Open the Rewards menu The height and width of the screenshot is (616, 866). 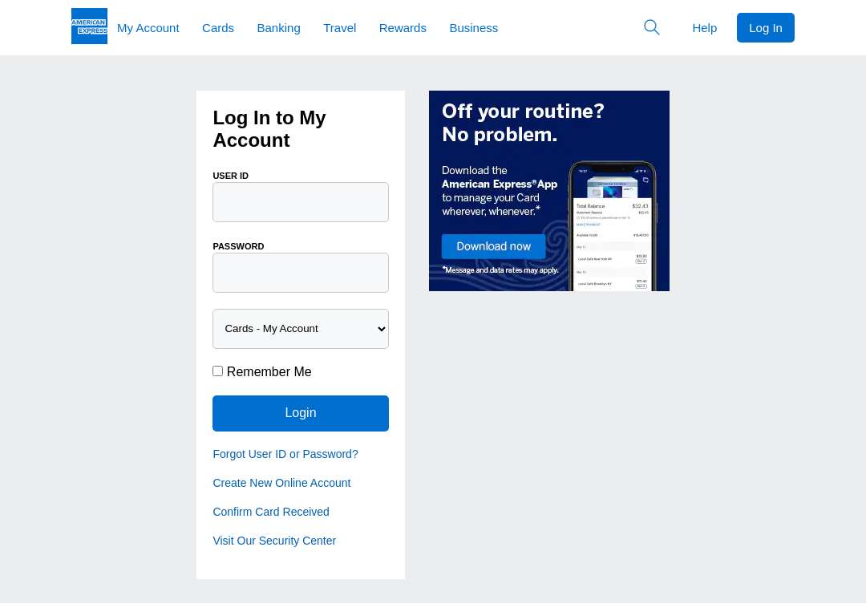pyautogui.click(x=403, y=28)
